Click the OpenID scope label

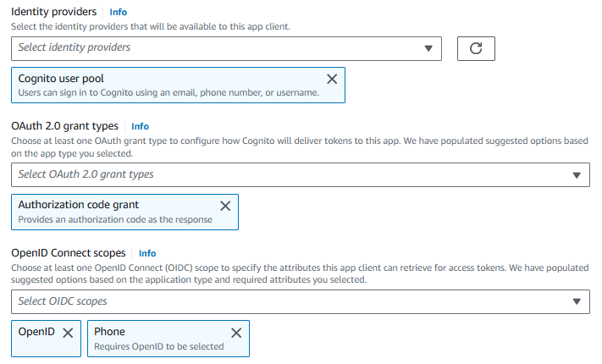coord(36,331)
